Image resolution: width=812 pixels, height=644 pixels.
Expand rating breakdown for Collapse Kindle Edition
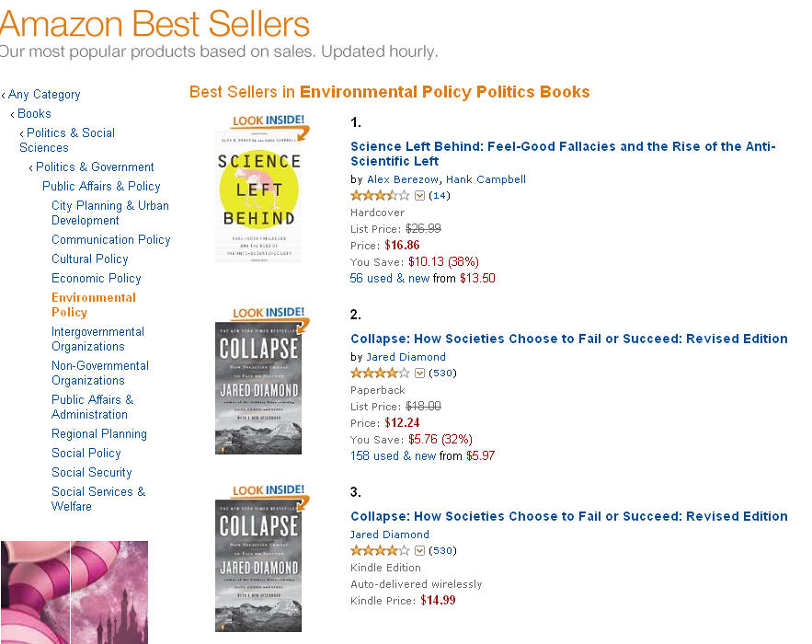[x=420, y=551]
